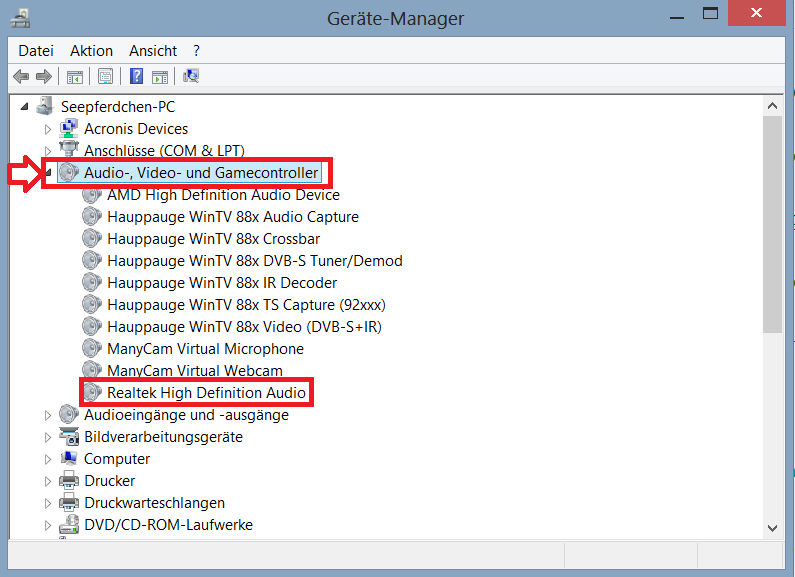
Task: Select the Audioeingänge und -ausgänge icon
Action: [x=68, y=414]
